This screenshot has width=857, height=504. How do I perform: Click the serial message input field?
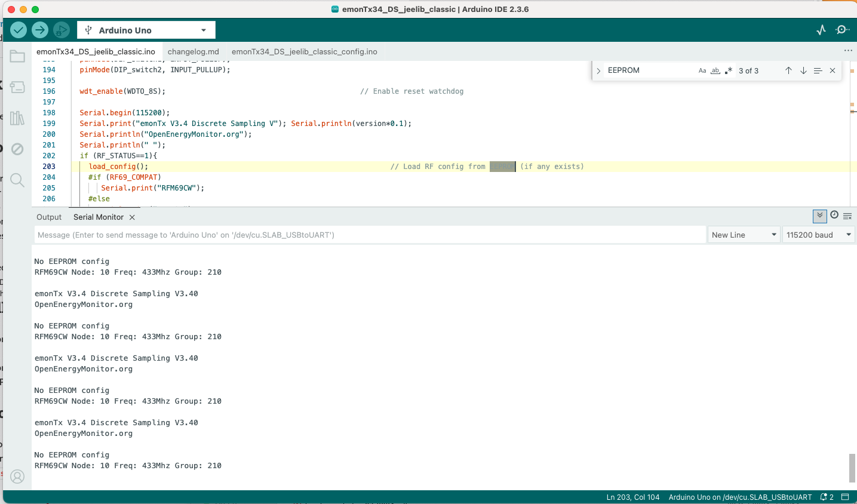369,235
